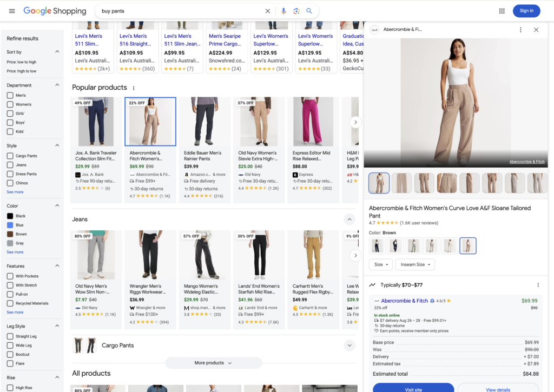Search by image with the Lens icon

pos(296,11)
